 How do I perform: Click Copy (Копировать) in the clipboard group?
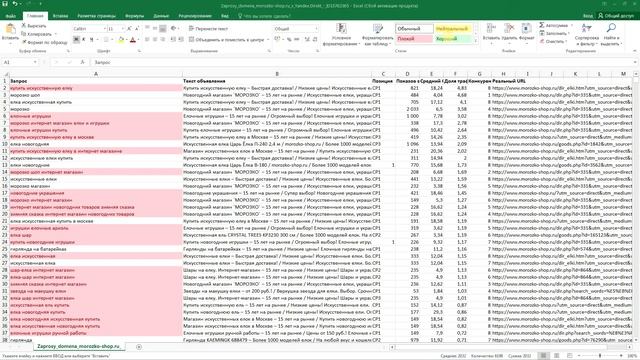(37, 34)
